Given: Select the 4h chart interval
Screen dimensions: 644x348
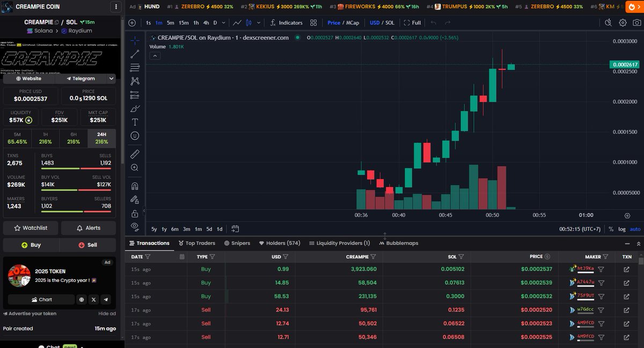Looking at the screenshot, I should coord(206,23).
